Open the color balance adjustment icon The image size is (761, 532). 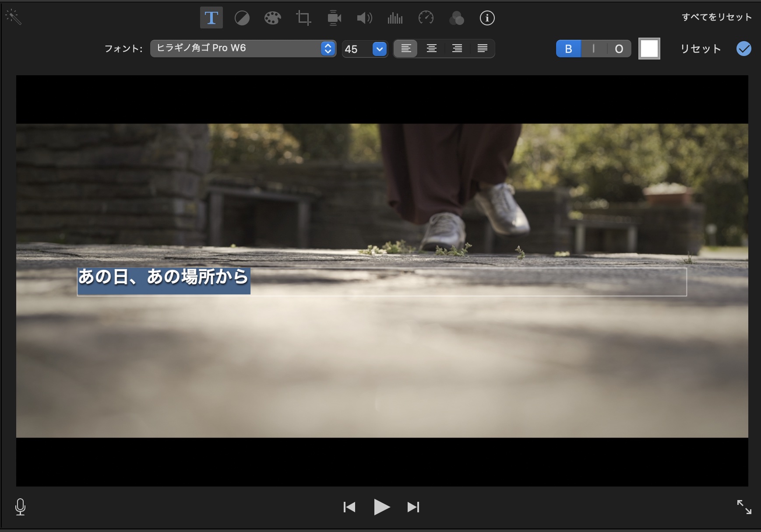coord(242,18)
